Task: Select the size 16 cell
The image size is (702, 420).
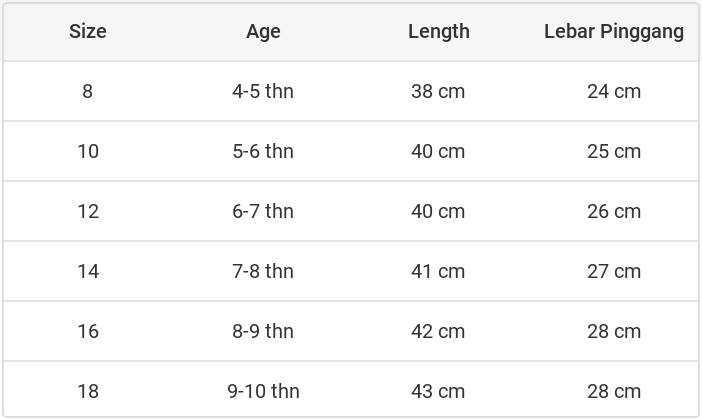Action: (88, 331)
